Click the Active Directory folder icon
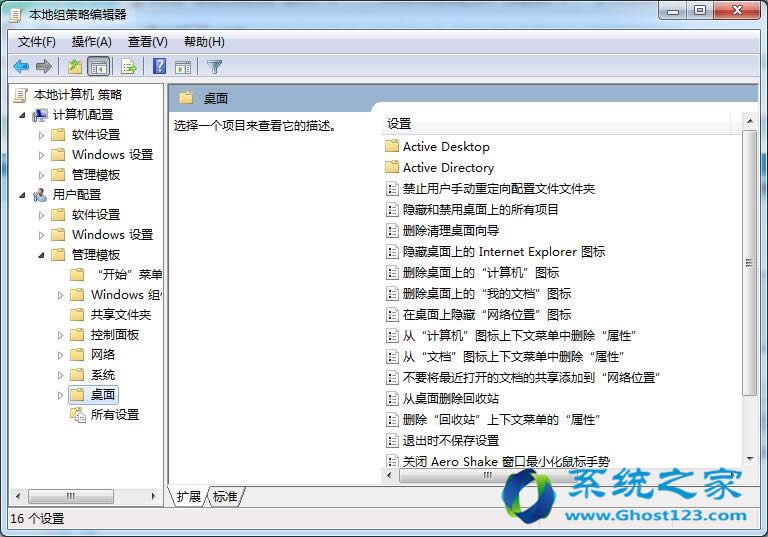 [x=392, y=167]
